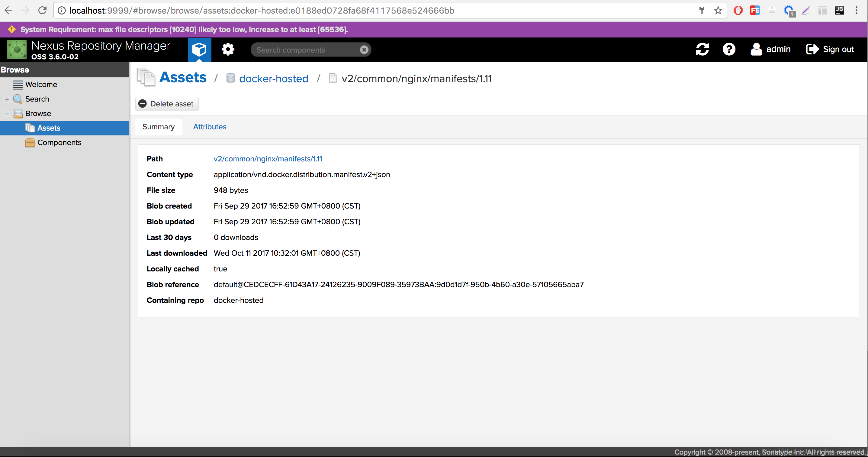Click the admin username label
Viewport: 868px width, 457px height.
tap(778, 49)
